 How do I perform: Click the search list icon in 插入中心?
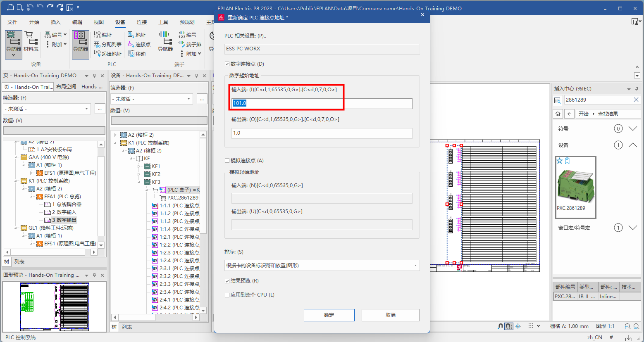click(x=558, y=100)
